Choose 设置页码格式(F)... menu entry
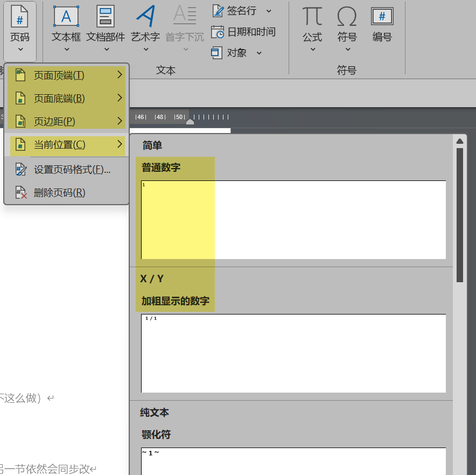The width and height of the screenshot is (476, 475). pyautogui.click(x=66, y=170)
